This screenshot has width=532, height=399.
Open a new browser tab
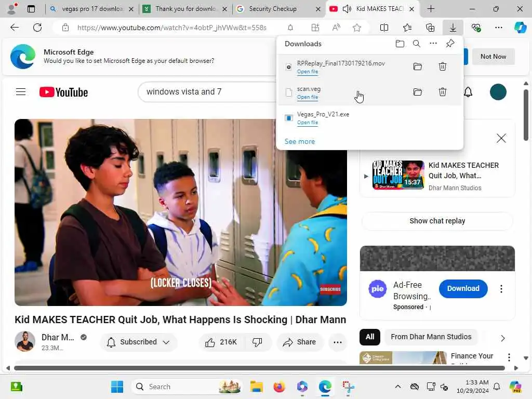(431, 9)
